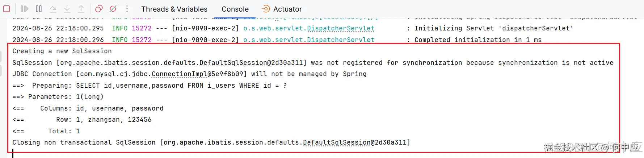Screen dimensions: 644x158
Task: Click the Actuator tab icon
Action: 266,9
